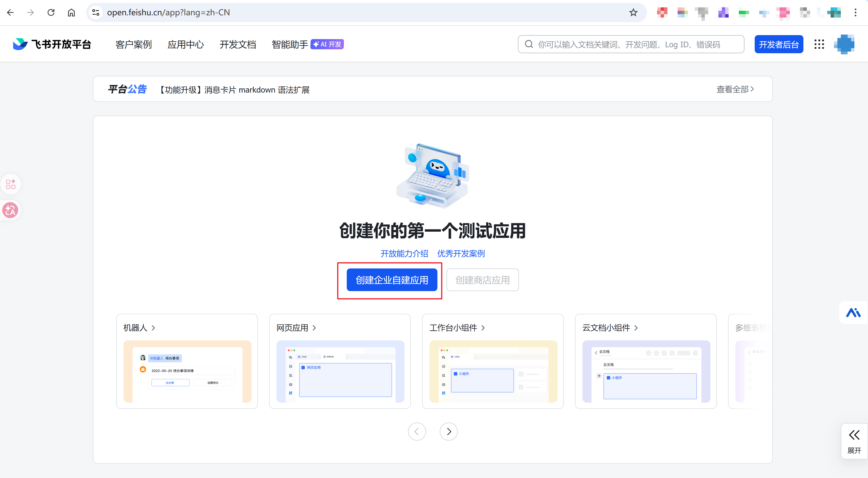Click 开发者后台 button
The height and width of the screenshot is (478, 868).
coord(778,44)
